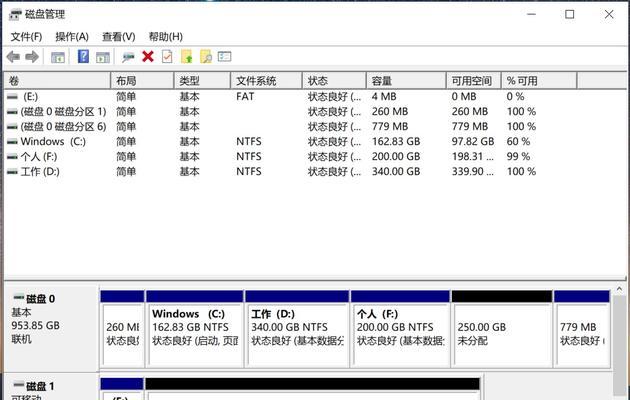Select the 779 MB partition block on Disk 0
The image size is (630, 400).
pyautogui.click(x=582, y=329)
